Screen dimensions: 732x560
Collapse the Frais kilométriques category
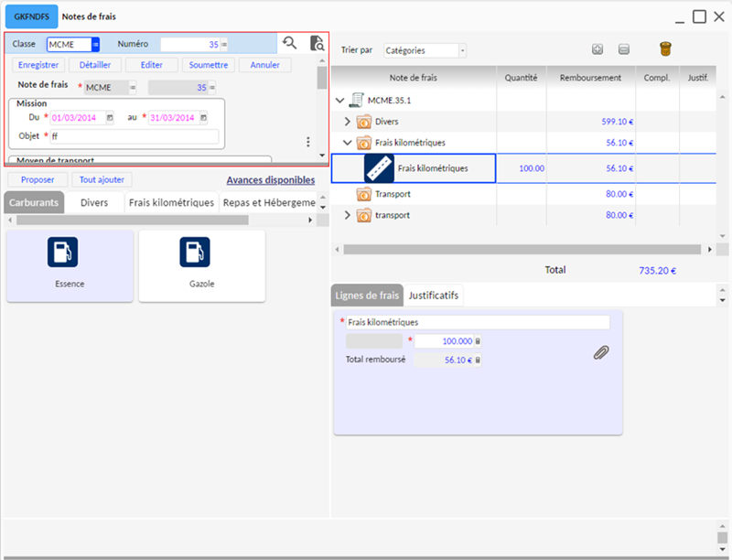(x=347, y=143)
